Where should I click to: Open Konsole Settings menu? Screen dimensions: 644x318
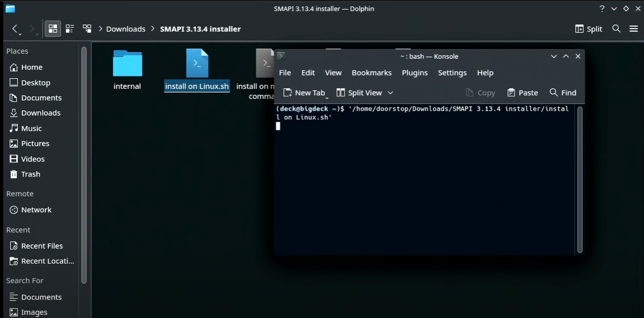tap(452, 73)
